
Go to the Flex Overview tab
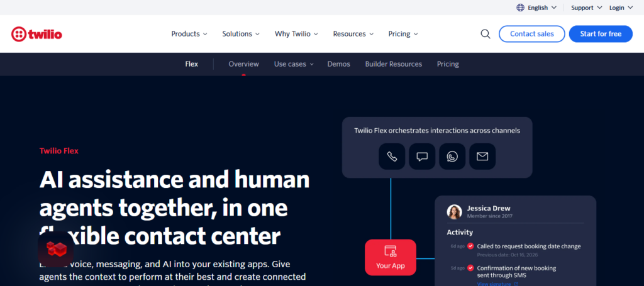[243, 64]
